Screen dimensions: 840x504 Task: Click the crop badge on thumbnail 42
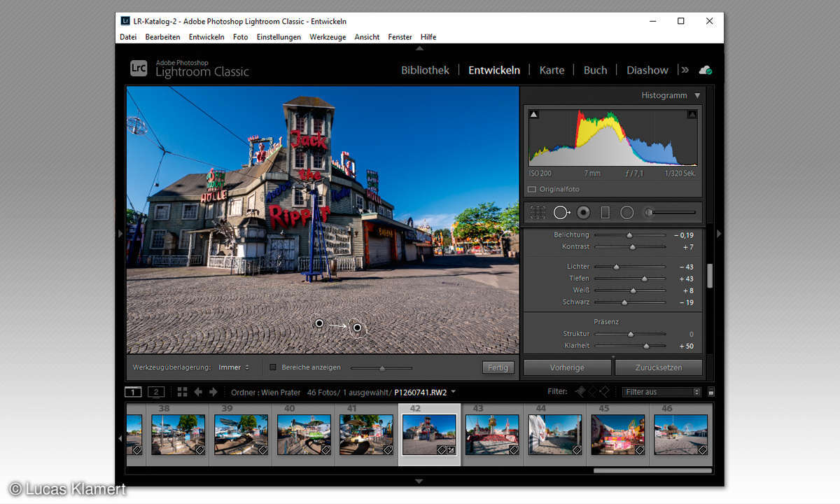[x=451, y=450]
